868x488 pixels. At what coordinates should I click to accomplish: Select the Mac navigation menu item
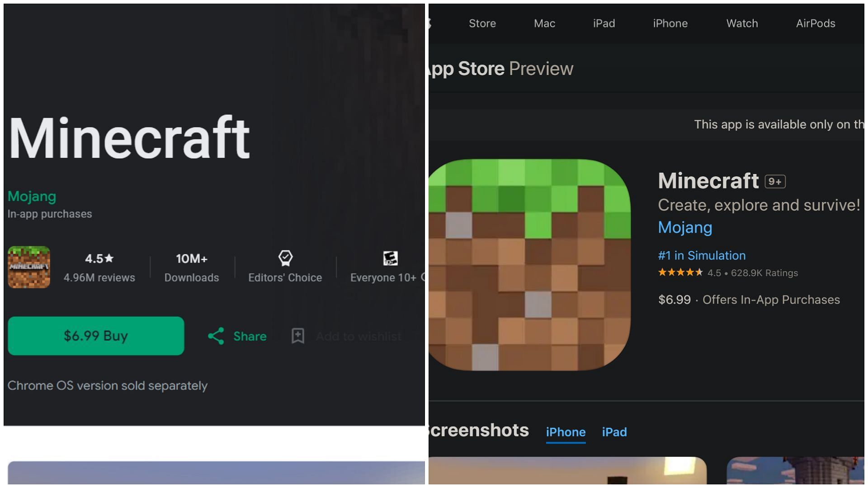pos(544,23)
